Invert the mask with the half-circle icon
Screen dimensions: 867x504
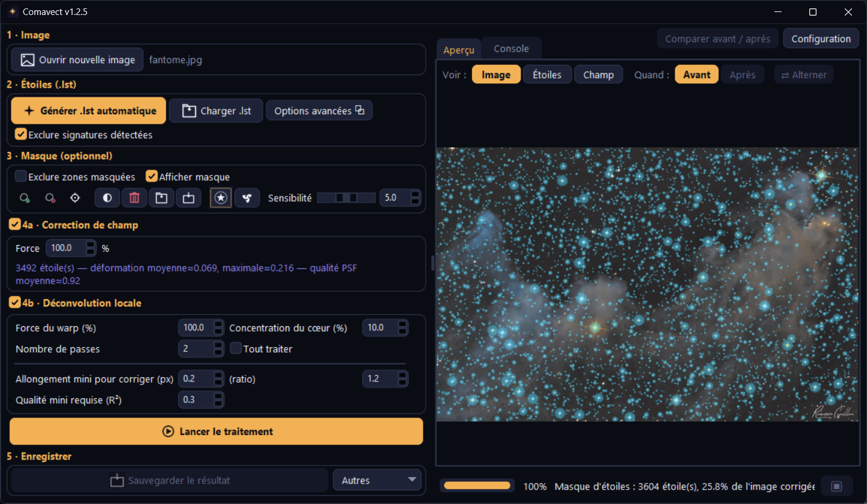tap(108, 198)
